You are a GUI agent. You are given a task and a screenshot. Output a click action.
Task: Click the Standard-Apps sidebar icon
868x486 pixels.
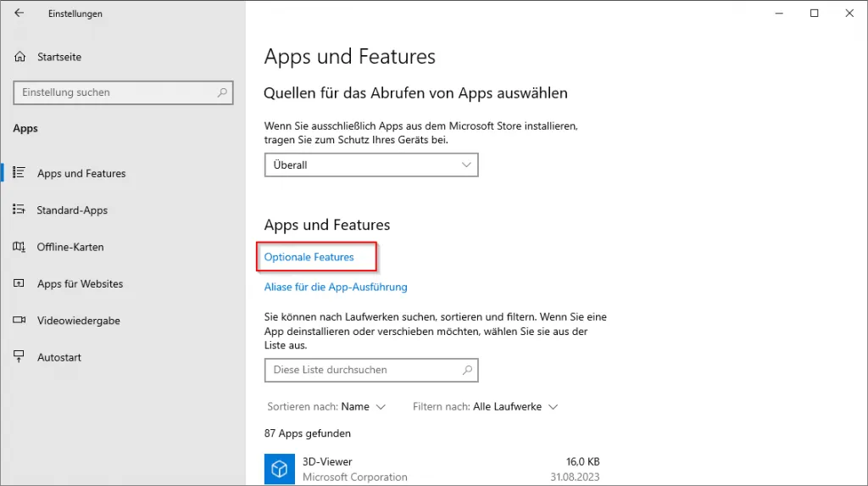tap(19, 210)
